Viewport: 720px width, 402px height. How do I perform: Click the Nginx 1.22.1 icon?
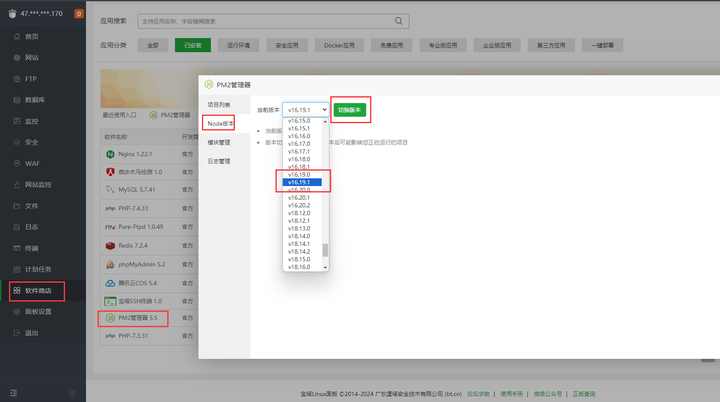109,154
